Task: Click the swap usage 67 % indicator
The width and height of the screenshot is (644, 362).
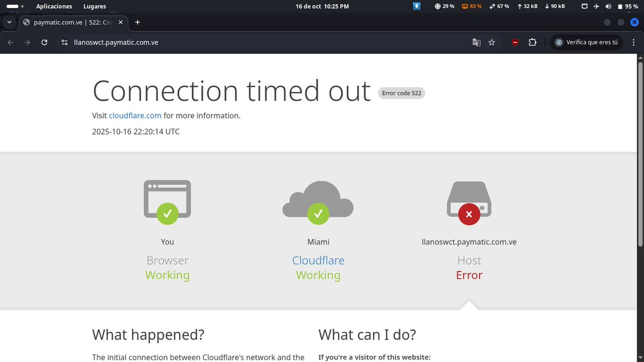Action: (x=499, y=6)
